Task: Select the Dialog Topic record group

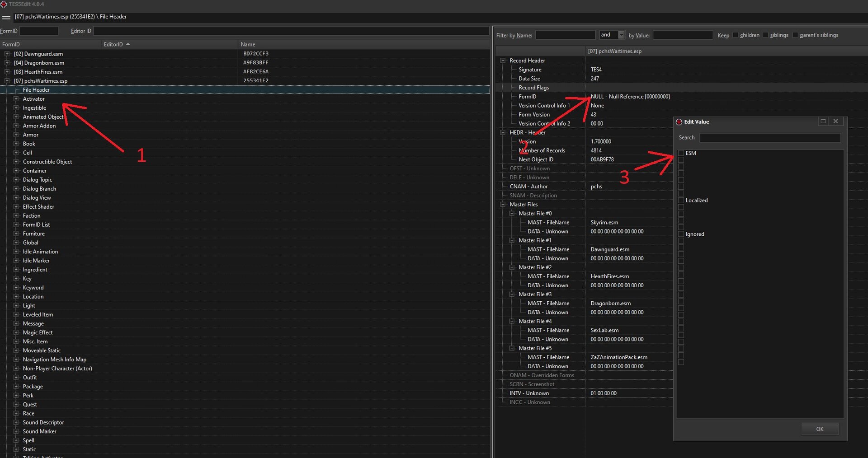Action: 38,180
